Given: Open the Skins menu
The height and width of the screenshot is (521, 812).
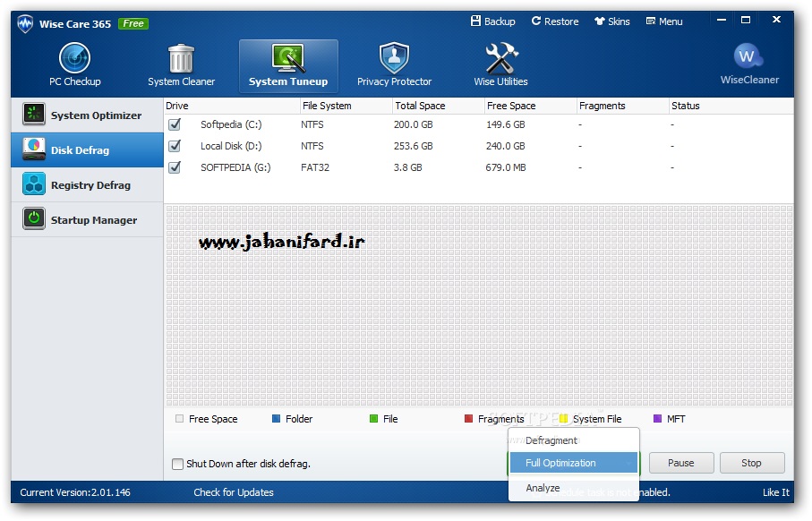Looking at the screenshot, I should [x=612, y=21].
